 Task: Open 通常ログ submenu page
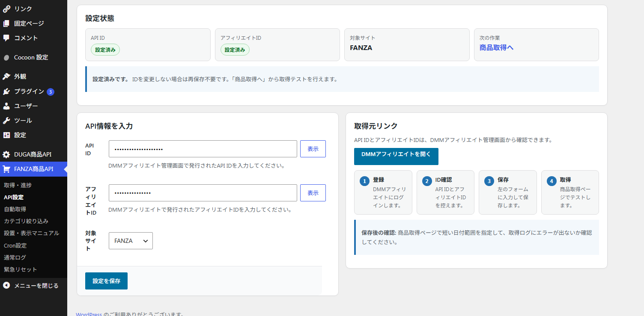coord(15,257)
